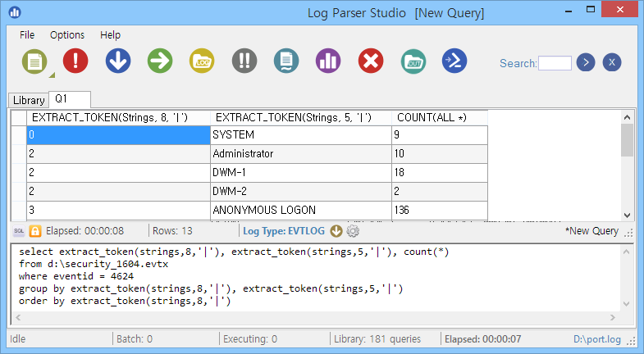Image resolution: width=644 pixels, height=354 pixels.
Task: Click query editor scroll up arrow
Action: [626, 252]
